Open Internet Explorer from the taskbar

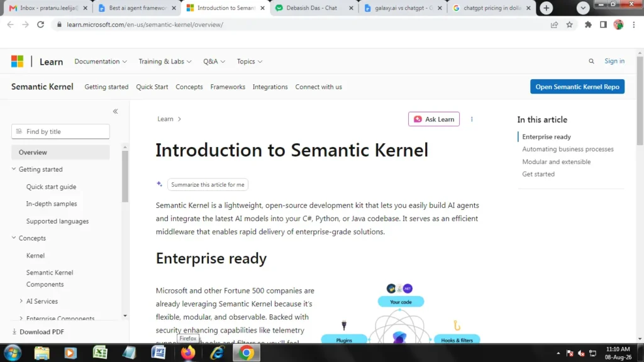pyautogui.click(x=217, y=353)
